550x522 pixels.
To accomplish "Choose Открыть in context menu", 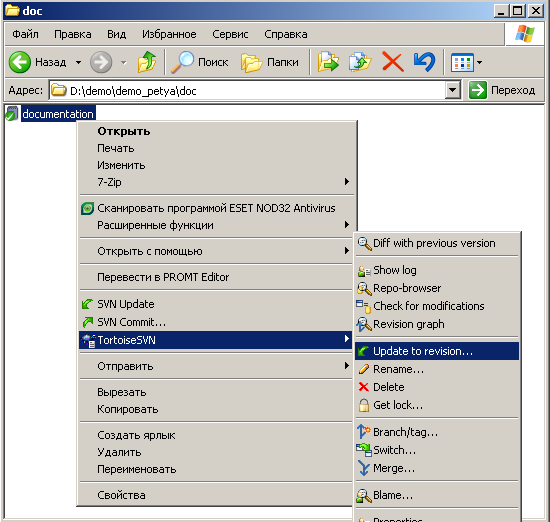I will 216,131.
